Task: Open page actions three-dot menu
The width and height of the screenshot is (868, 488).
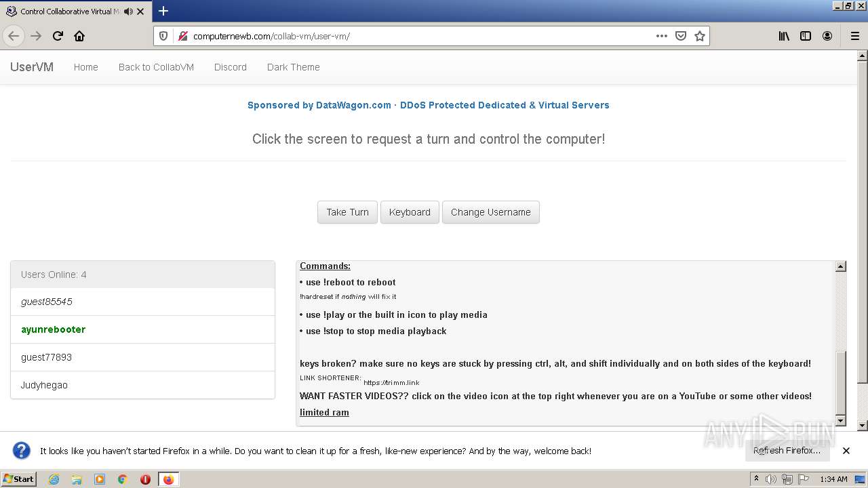Action: click(x=662, y=36)
